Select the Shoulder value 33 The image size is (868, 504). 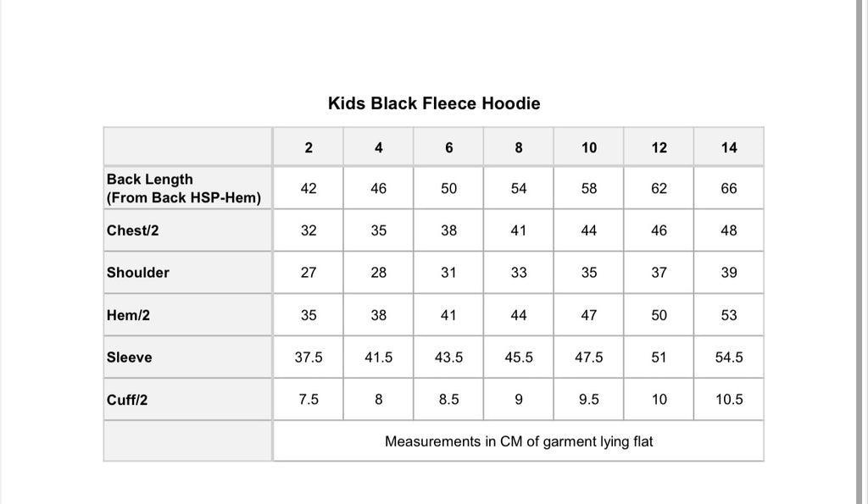[x=519, y=273]
